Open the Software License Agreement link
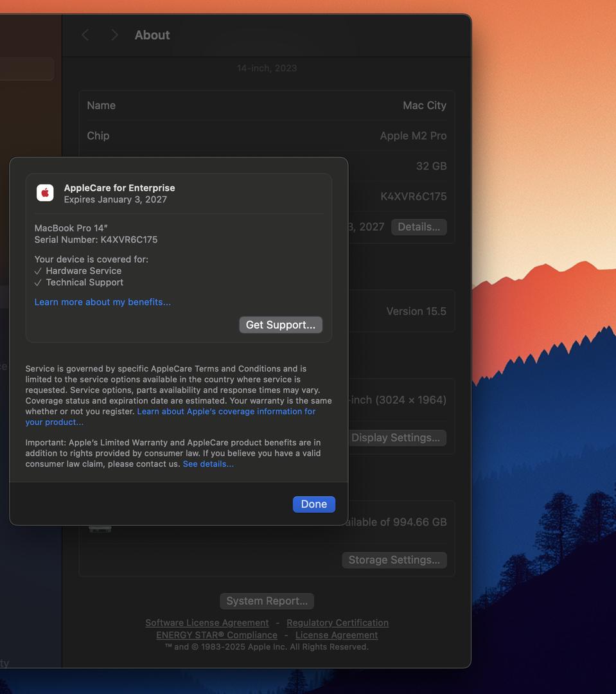Image resolution: width=616 pixels, height=694 pixels. [x=207, y=623]
